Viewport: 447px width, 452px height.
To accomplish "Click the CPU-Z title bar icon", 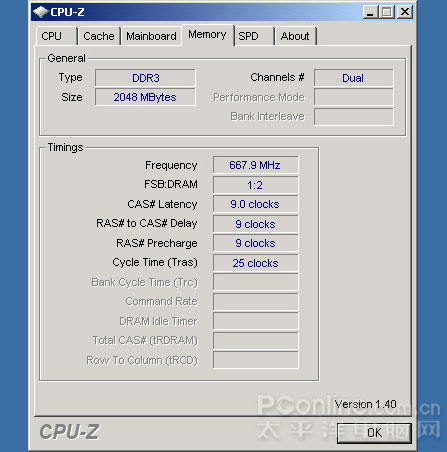I will pos(41,12).
